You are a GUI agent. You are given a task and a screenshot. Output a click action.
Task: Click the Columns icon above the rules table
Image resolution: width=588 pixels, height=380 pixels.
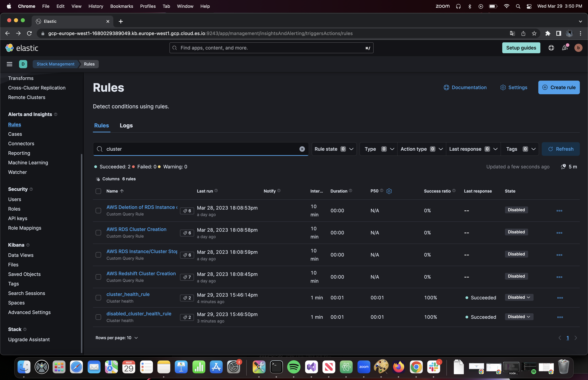click(x=98, y=179)
